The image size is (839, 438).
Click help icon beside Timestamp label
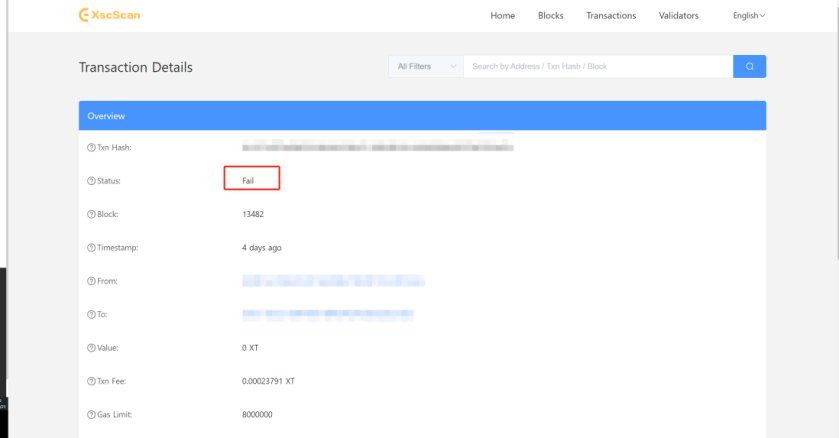coord(92,247)
